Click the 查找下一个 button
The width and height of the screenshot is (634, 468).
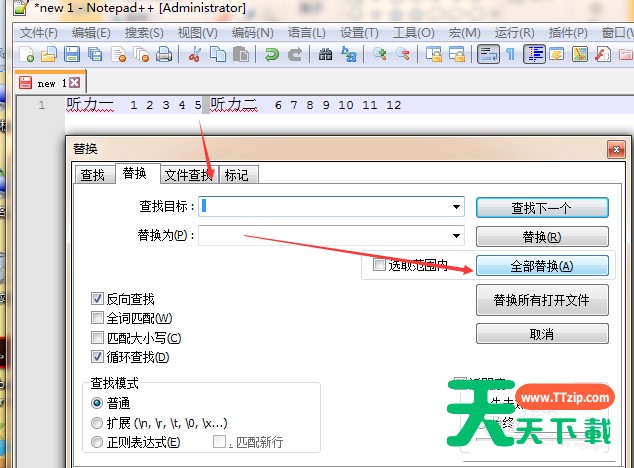(542, 208)
